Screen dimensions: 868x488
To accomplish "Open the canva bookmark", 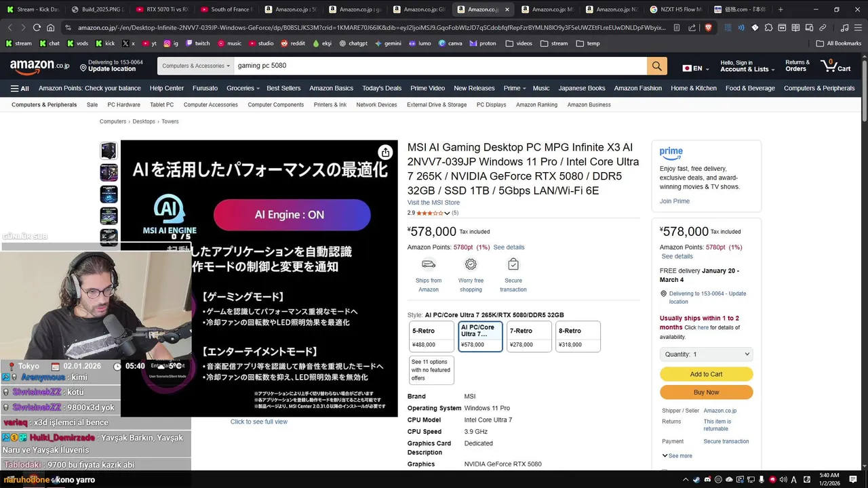I will click(450, 43).
